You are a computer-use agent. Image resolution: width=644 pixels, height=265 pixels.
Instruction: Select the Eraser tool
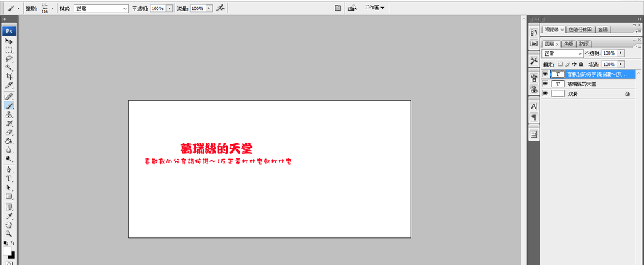(9, 132)
